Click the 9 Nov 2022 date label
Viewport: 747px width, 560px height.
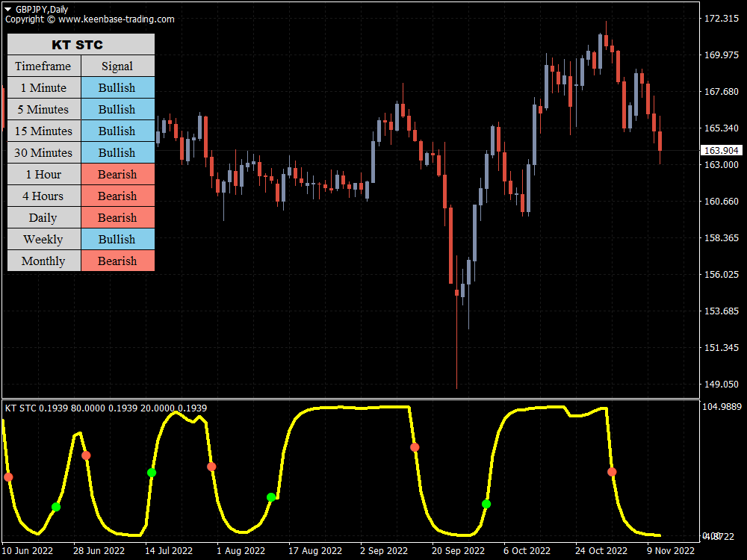(671, 551)
